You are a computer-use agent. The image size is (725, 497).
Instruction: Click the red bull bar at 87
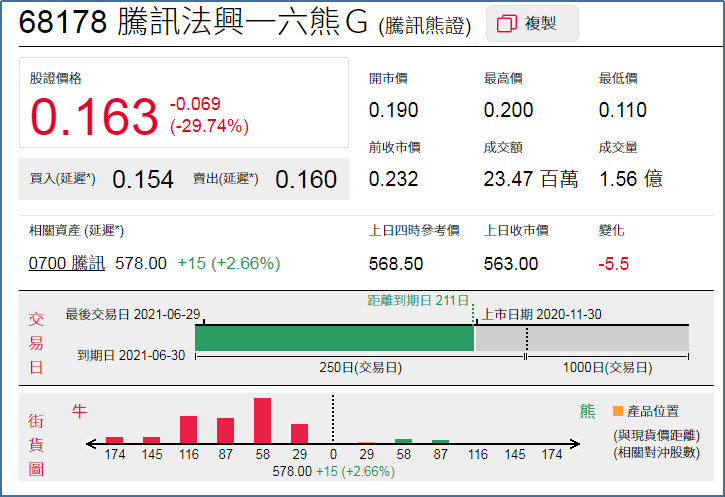pyautogui.click(x=226, y=430)
